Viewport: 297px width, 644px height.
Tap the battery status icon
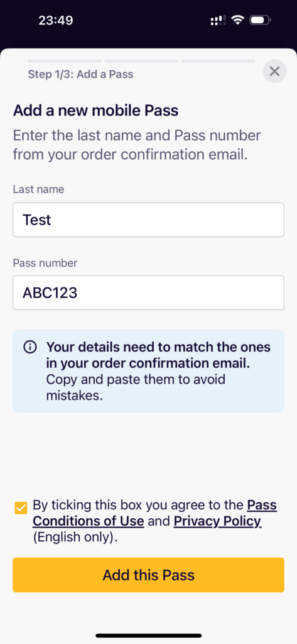click(x=260, y=20)
